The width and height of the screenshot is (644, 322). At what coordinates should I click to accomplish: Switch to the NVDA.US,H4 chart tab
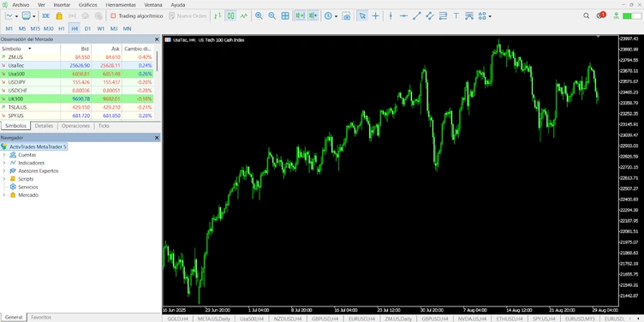472,319
